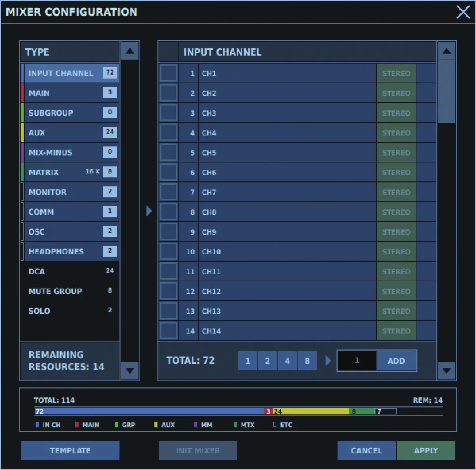
Task: Toggle STEREO on CH12
Action: (396, 291)
